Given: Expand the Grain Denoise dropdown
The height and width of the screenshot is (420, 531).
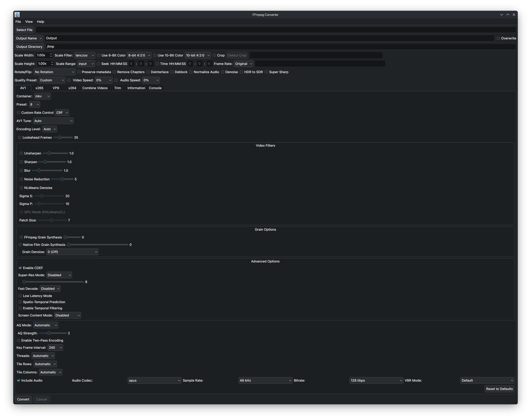Looking at the screenshot, I should coord(72,252).
